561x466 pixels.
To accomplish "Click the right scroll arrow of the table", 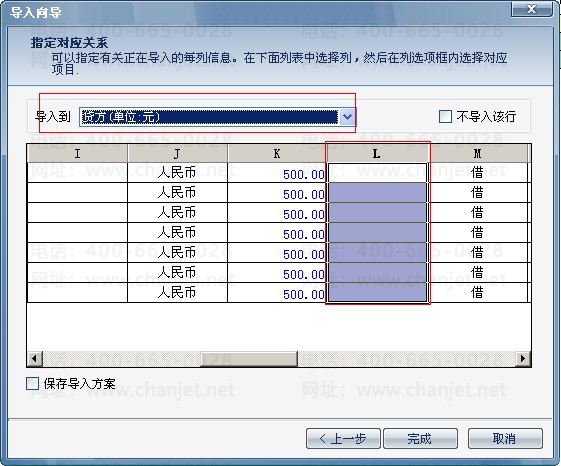I will point(523,358).
